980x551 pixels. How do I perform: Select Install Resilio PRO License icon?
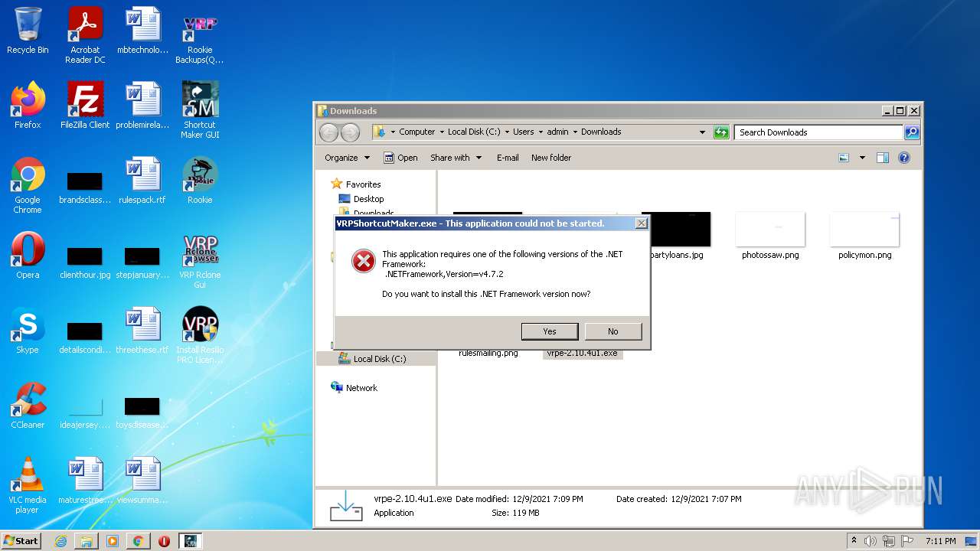pyautogui.click(x=200, y=335)
